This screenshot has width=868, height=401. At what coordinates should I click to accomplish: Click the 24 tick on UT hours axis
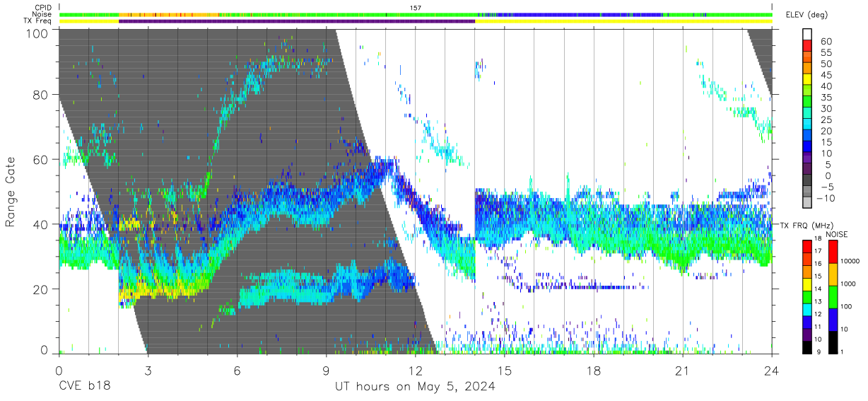tap(772, 371)
